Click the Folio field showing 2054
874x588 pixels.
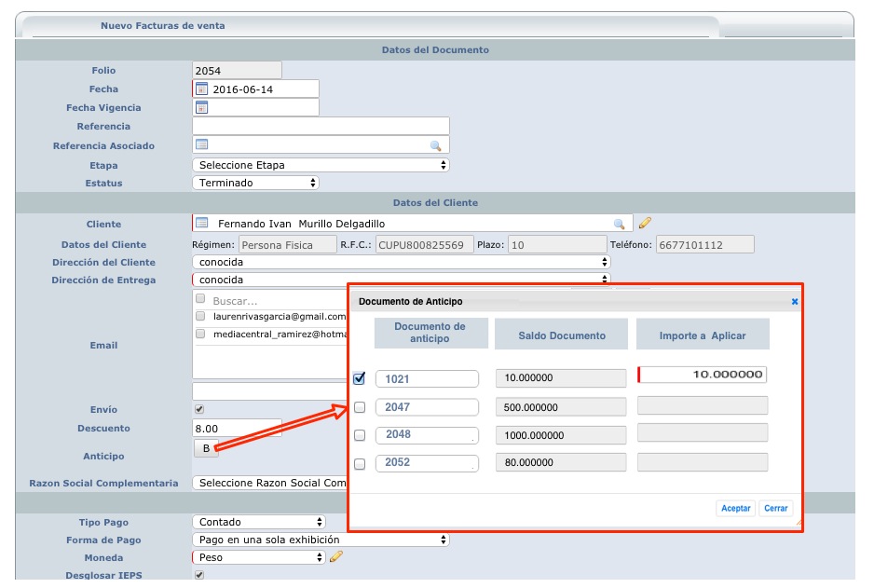[x=237, y=70]
